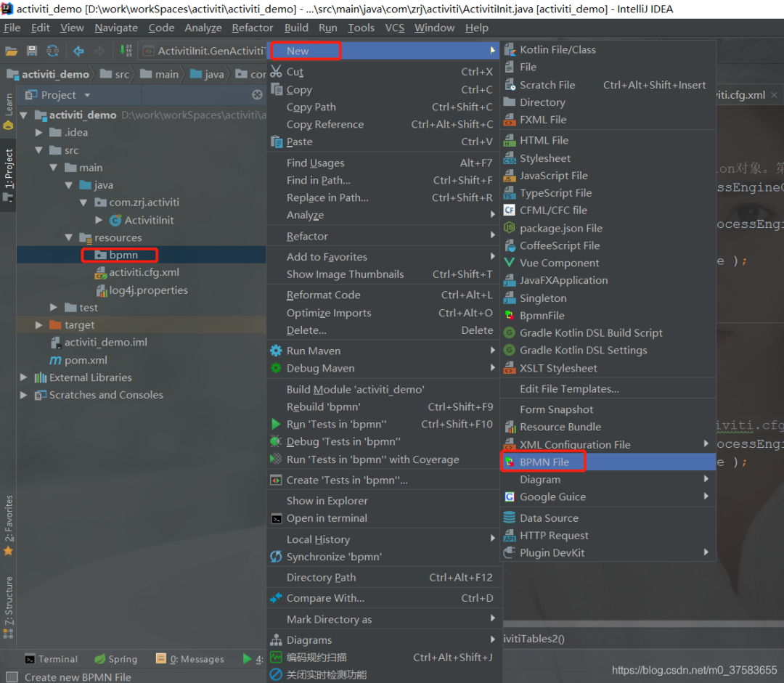Image resolution: width=784 pixels, height=683 pixels.
Task: Click the CFML/CFC file icon
Action: 510,210
